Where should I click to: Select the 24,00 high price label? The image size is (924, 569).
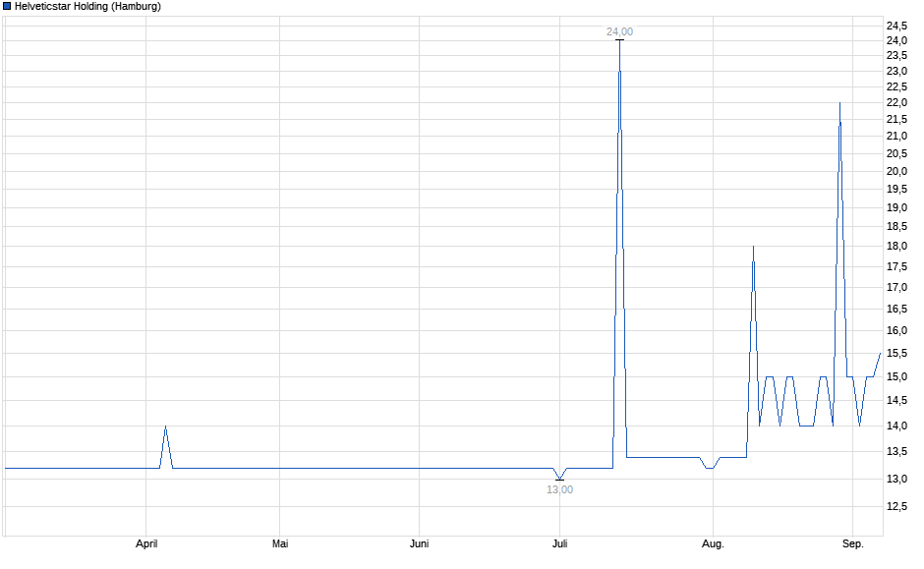[x=620, y=31]
